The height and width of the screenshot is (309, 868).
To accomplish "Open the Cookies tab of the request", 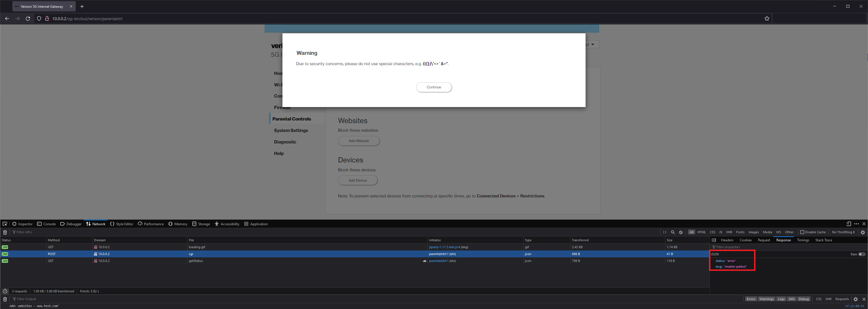I will 745,240.
